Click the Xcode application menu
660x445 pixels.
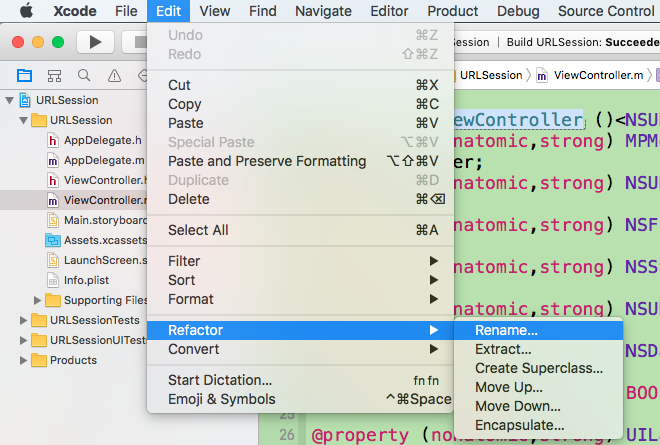(75, 11)
